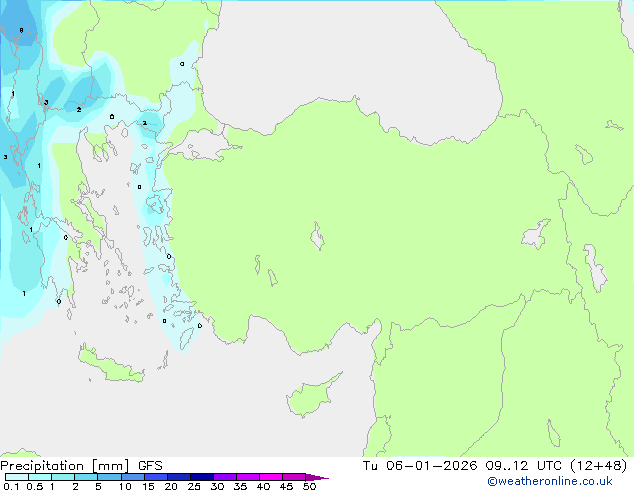The height and width of the screenshot is (490, 634).
Task: Click legend value label '10'
Action: click(125, 486)
